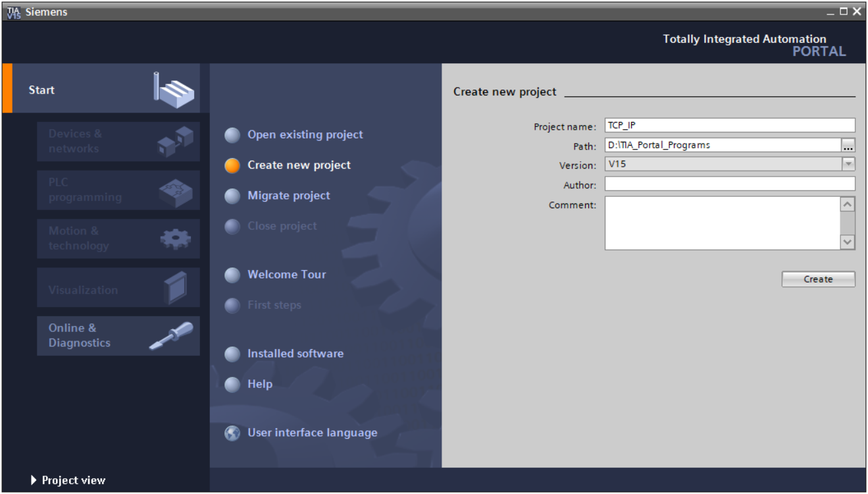The width and height of the screenshot is (868, 494).
Task: Click the TIA V15 icon in title bar
Action: [13, 12]
